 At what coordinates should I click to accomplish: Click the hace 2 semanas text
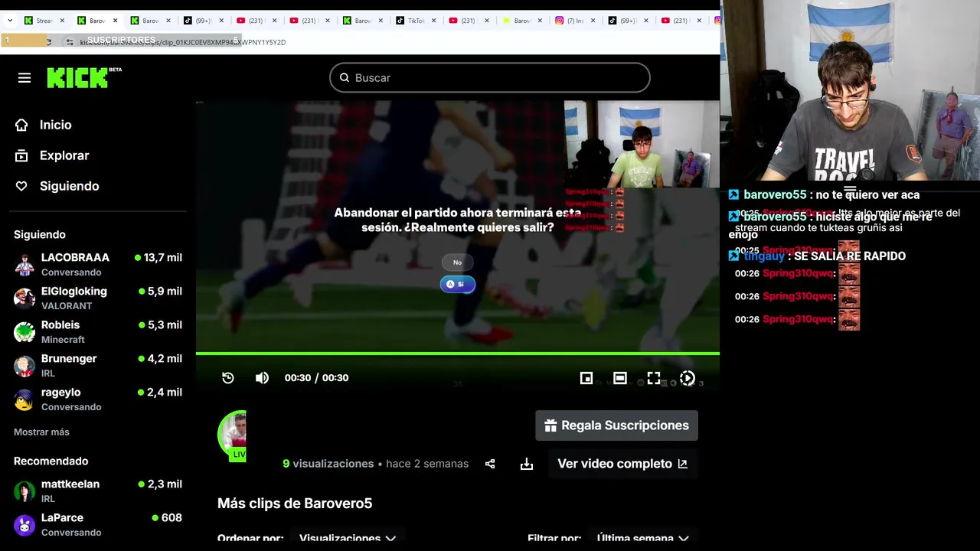click(427, 464)
